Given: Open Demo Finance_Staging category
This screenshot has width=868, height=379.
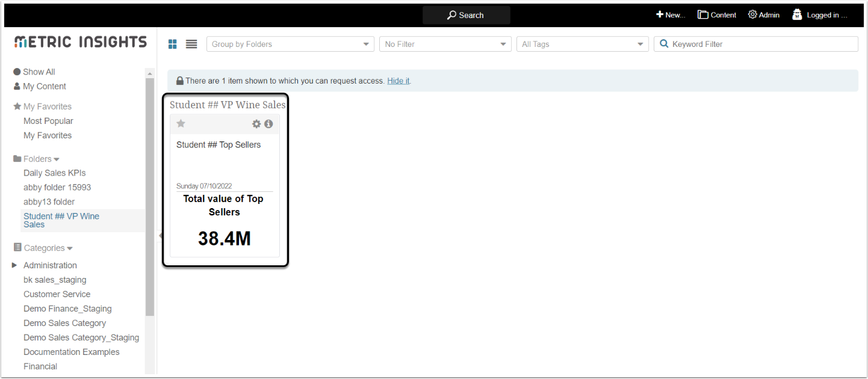Looking at the screenshot, I should coord(67,309).
